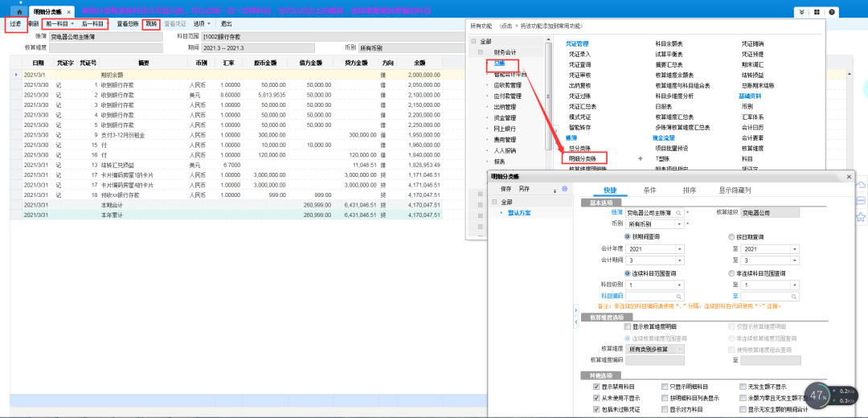Collapse the 财务会计 tree node

click(x=480, y=52)
